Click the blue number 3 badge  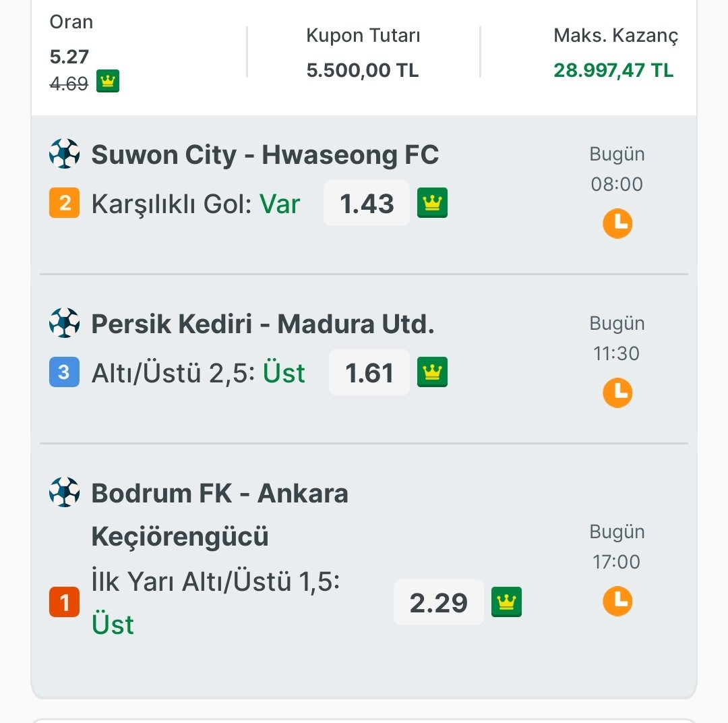(64, 372)
